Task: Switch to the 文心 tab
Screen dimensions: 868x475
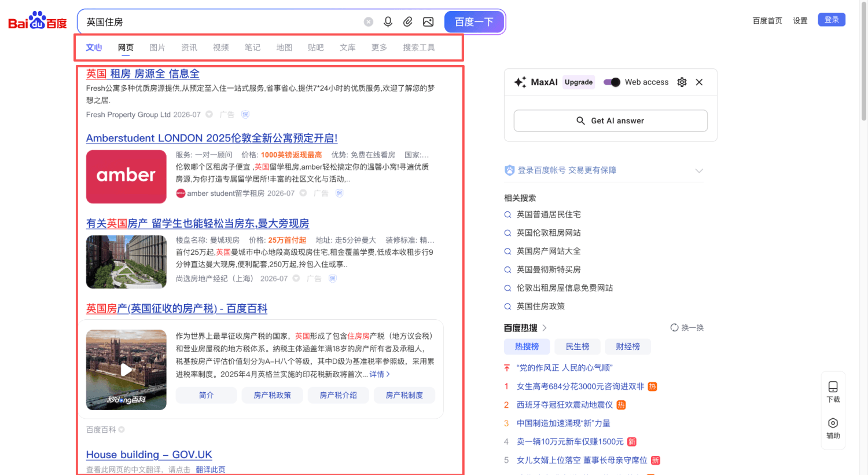Action: [x=94, y=47]
